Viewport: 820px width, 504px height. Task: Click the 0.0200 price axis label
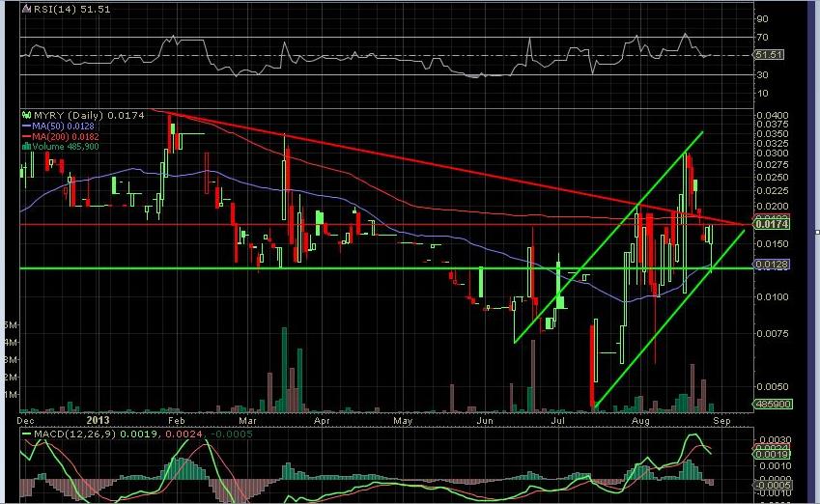click(773, 207)
